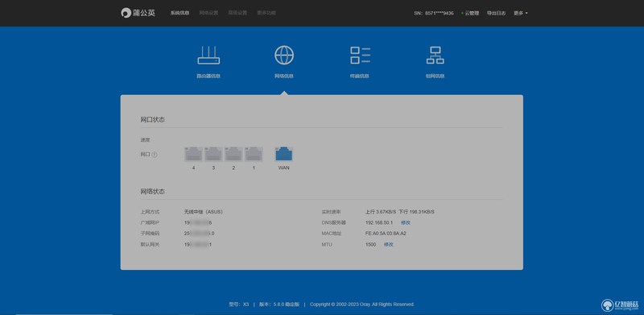Click the 型号 X3 footer text
Image resolution: width=644 pixels, height=315 pixels.
(239, 305)
